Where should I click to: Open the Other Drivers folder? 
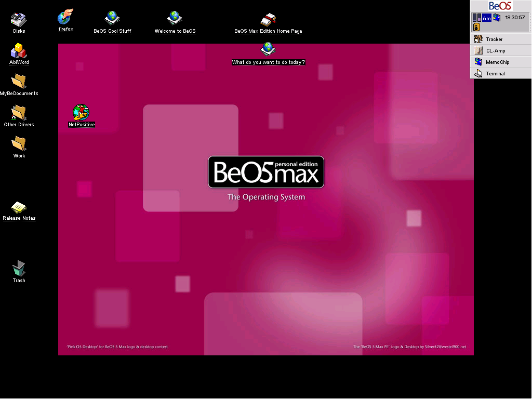coord(19,113)
